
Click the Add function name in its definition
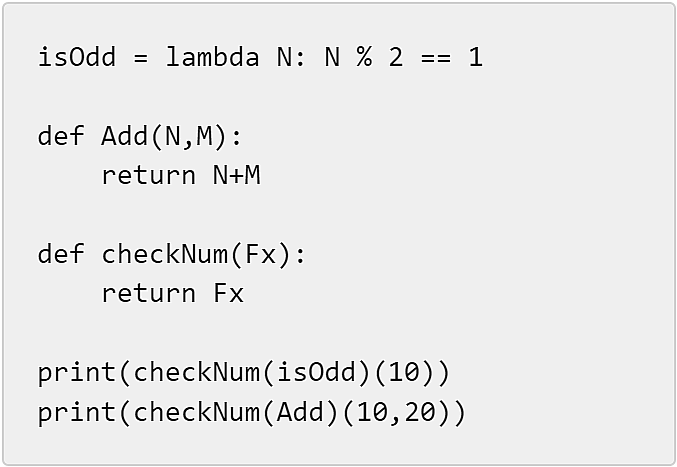124,136
